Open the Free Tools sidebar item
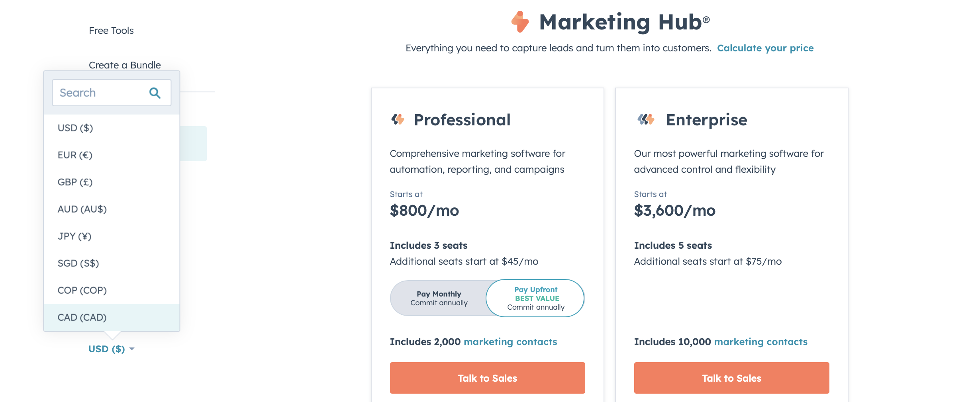 [x=111, y=31]
